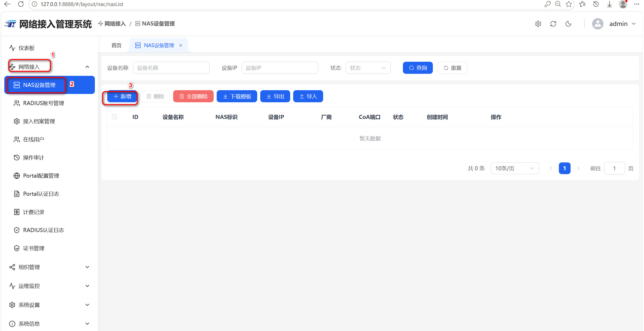Click the browser back arrow
The width and height of the screenshot is (644, 331).
pyautogui.click(x=7, y=4)
